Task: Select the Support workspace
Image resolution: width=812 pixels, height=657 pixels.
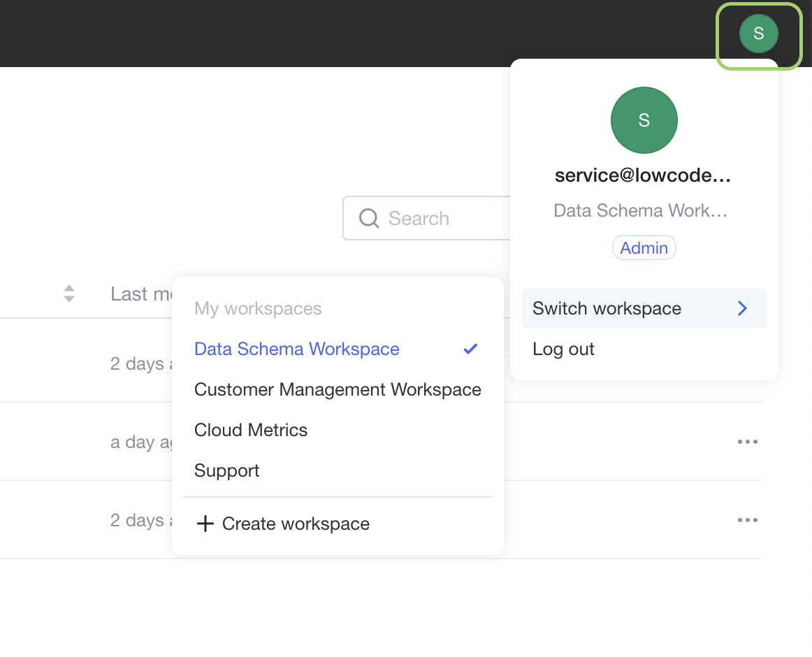Action: (x=227, y=470)
